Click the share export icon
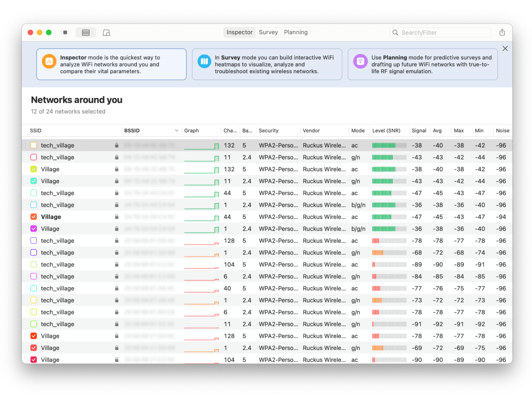The width and height of the screenshot is (532, 398). pyautogui.click(x=502, y=32)
